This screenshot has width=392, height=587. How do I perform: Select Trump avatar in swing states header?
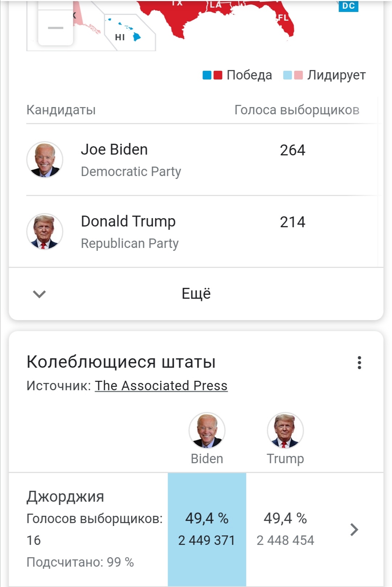(285, 431)
